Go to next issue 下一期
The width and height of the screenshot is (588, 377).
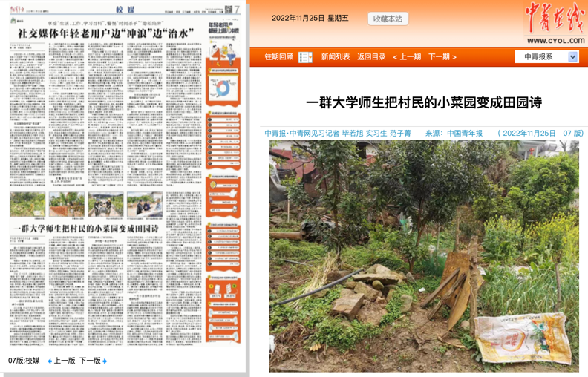(442, 57)
